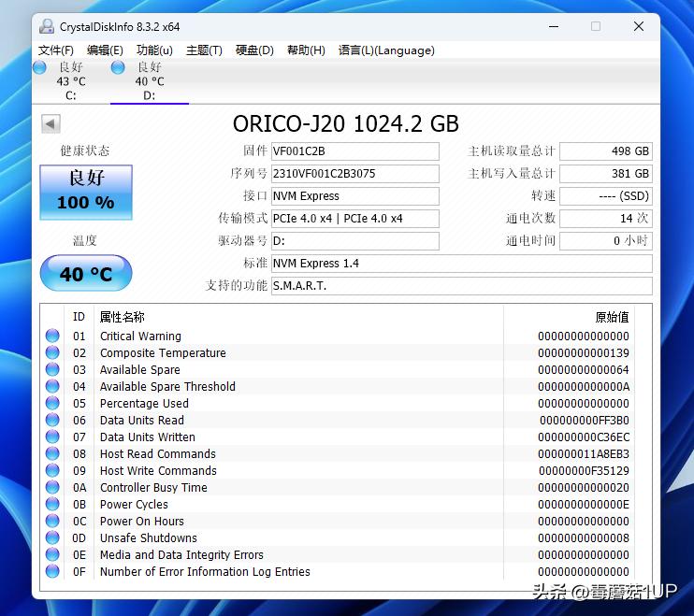The image size is (694, 616).
Task: Open the 语言(L)(Language) menu
Action: [386, 50]
